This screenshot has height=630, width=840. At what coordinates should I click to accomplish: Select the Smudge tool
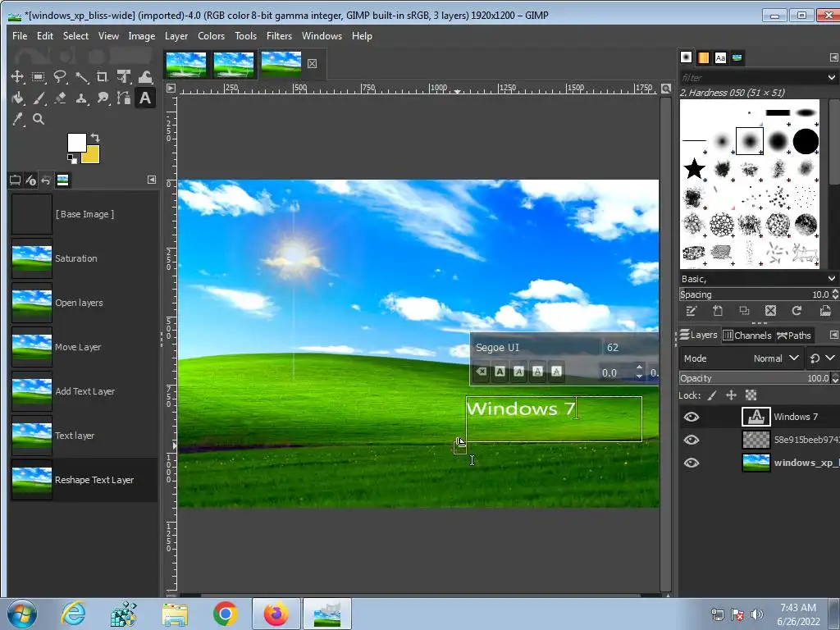point(103,98)
